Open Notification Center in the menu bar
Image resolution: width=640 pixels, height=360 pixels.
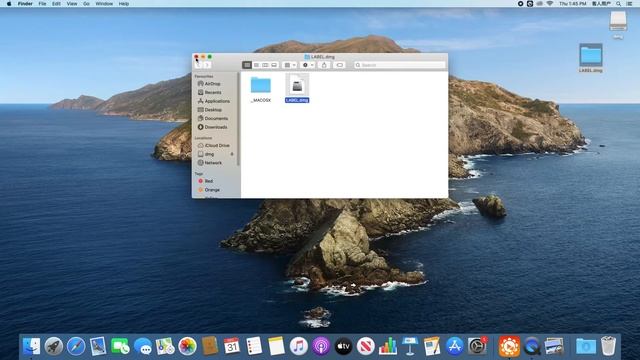point(629,4)
